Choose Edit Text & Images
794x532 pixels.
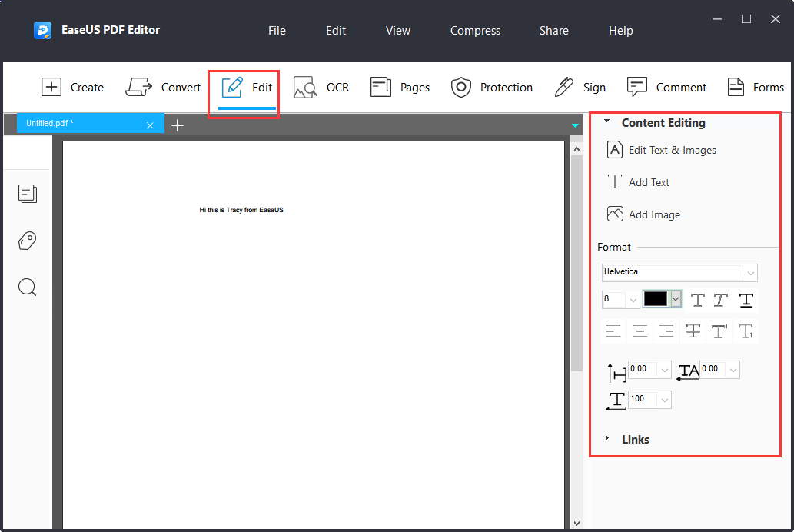coord(661,150)
